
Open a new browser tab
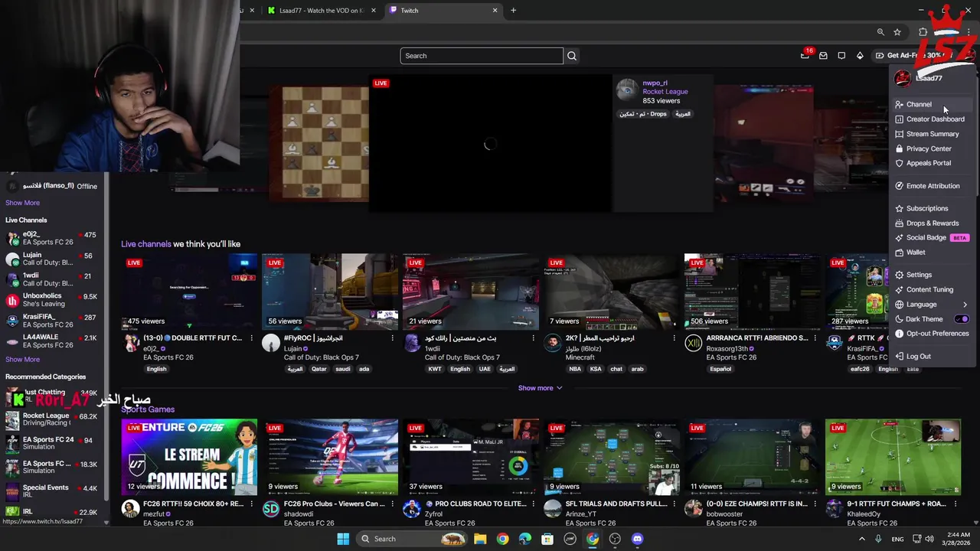pyautogui.click(x=514, y=11)
